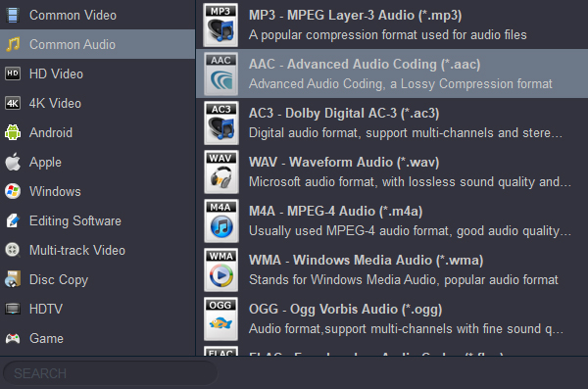
Task: Click the Common Audio music note icon
Action: coord(13,44)
